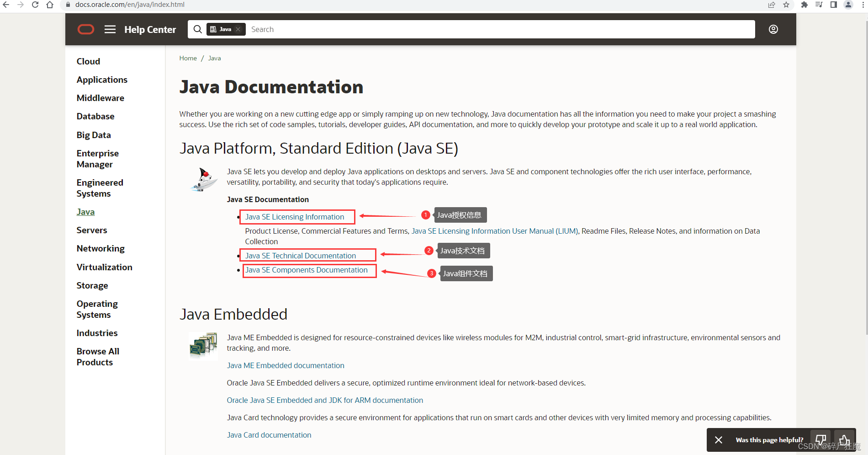Focus the Search text field

[500, 29]
